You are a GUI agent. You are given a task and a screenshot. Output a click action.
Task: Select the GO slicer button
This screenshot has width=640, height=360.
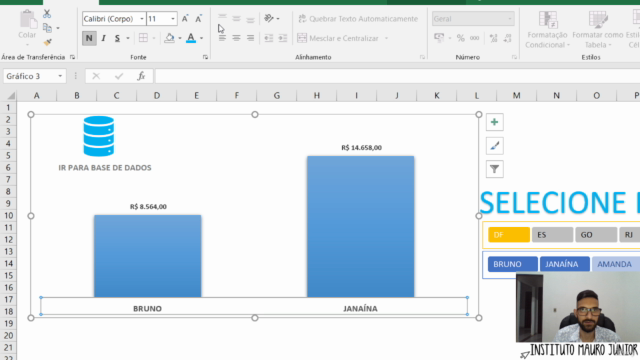[x=596, y=235]
